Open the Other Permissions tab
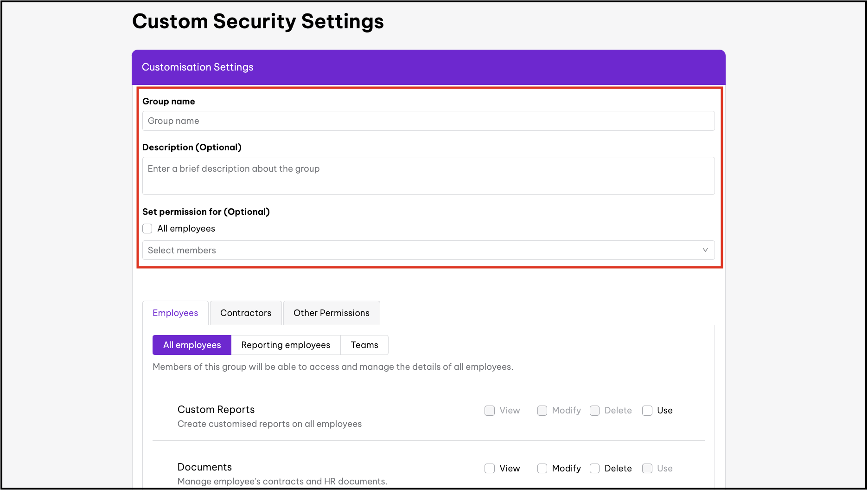 (332, 313)
